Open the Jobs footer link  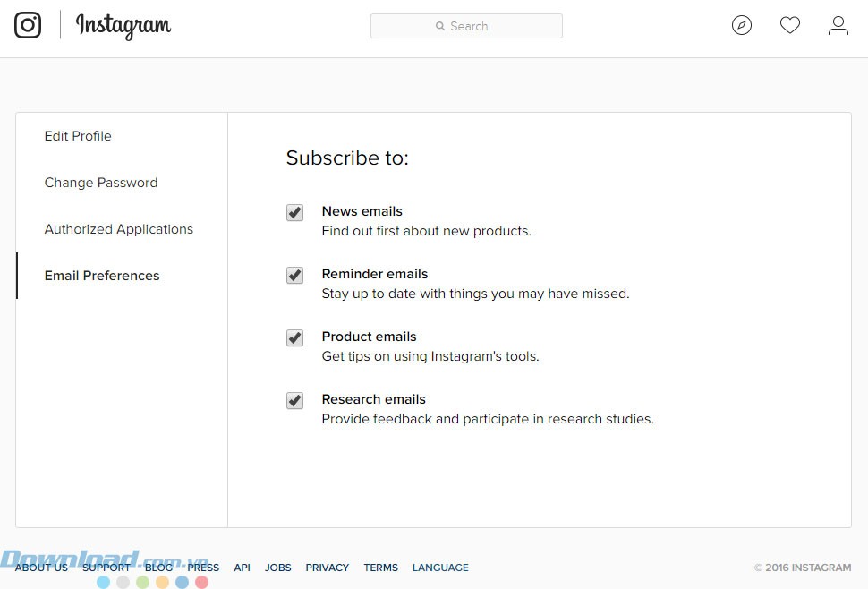pos(278,568)
